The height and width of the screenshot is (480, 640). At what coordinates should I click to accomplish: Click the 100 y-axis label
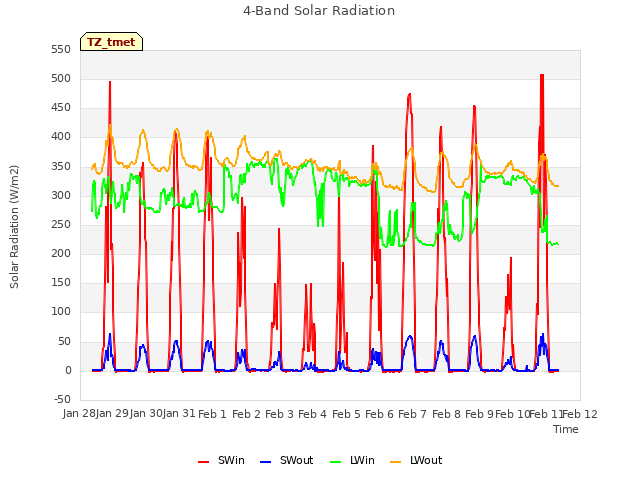click(61, 312)
